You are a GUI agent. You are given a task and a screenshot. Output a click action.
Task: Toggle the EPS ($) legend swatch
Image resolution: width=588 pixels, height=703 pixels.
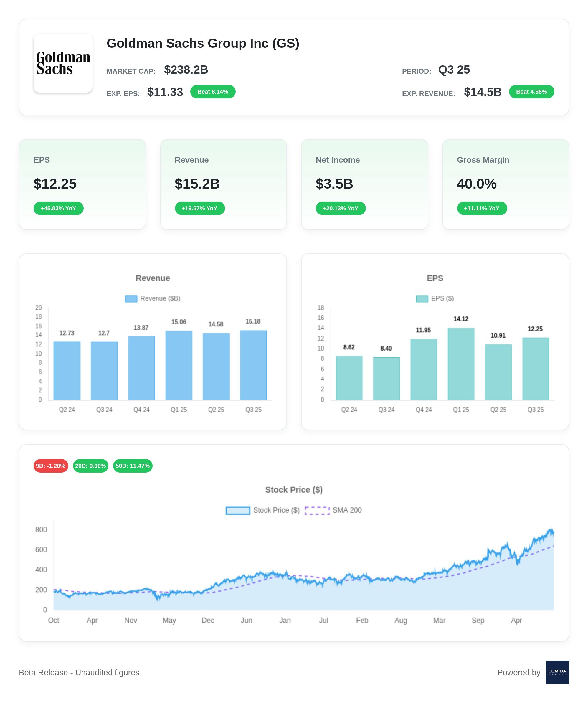pyautogui.click(x=422, y=298)
